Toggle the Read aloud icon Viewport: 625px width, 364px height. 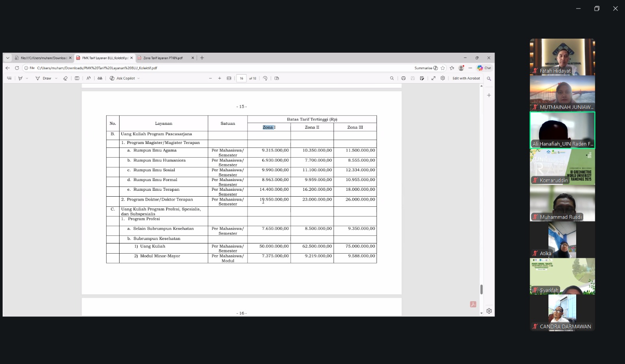89,78
